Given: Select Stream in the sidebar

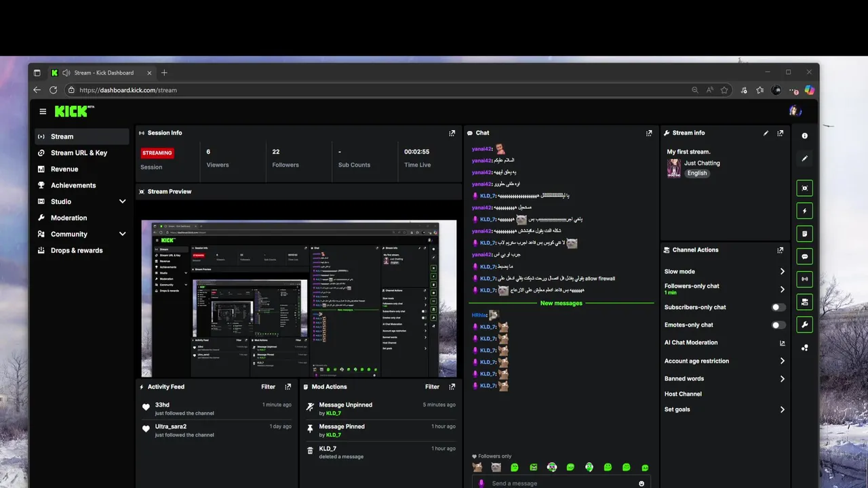Looking at the screenshot, I should click(82, 136).
